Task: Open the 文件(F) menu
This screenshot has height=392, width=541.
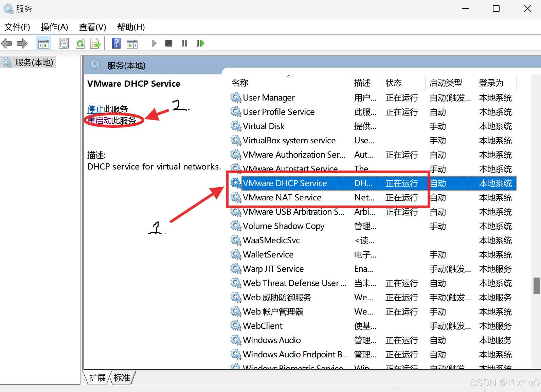Action: pyautogui.click(x=17, y=27)
